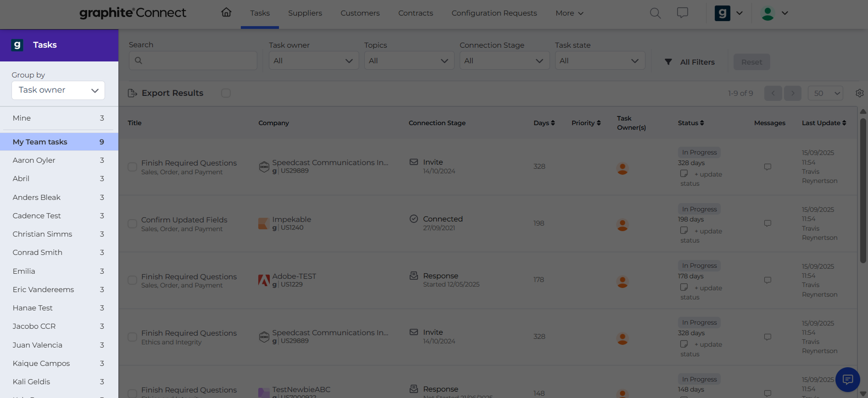Screen dimensions: 868x398
Task: Click the All Filters button label
Action: [x=697, y=62]
